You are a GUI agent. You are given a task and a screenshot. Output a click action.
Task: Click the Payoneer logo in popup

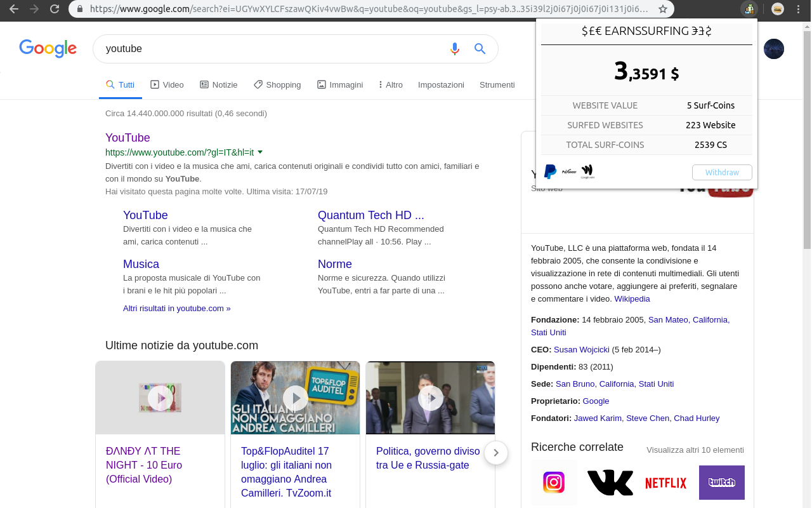569,171
